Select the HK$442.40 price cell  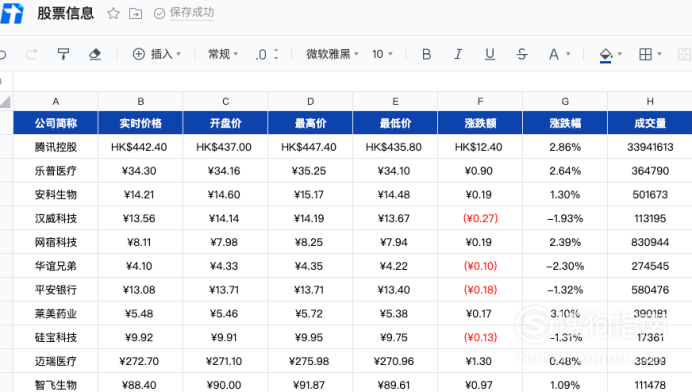coord(140,147)
